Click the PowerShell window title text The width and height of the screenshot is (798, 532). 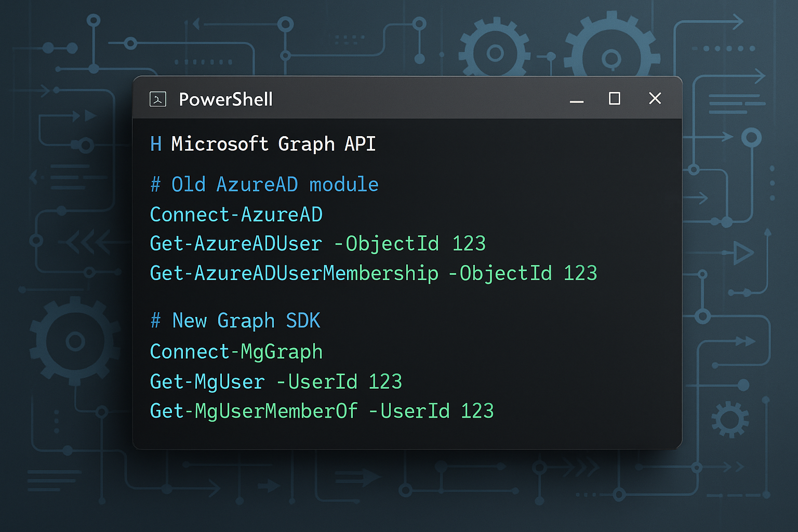pyautogui.click(x=225, y=99)
